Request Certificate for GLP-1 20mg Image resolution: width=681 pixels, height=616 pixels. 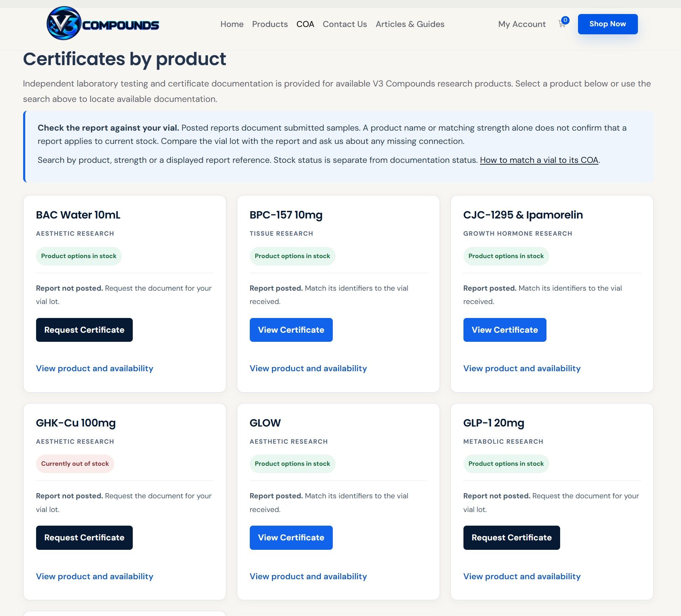pos(511,538)
